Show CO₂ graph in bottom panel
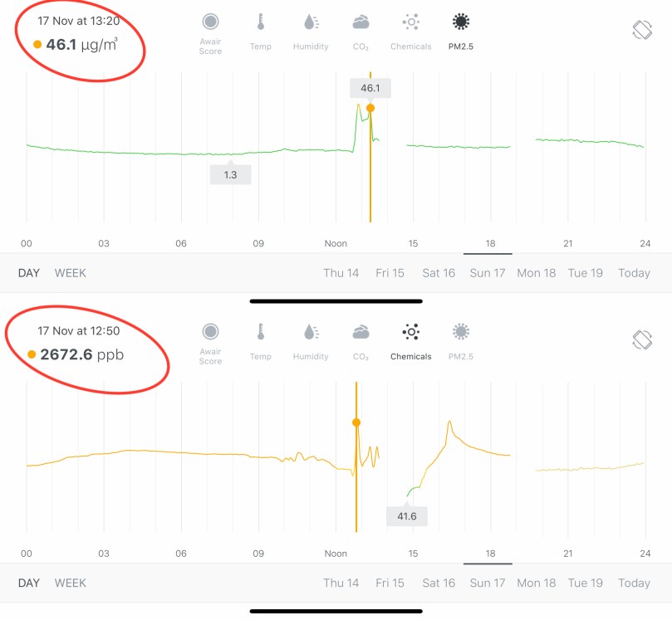Viewport: 672px width, 620px height. click(x=361, y=333)
